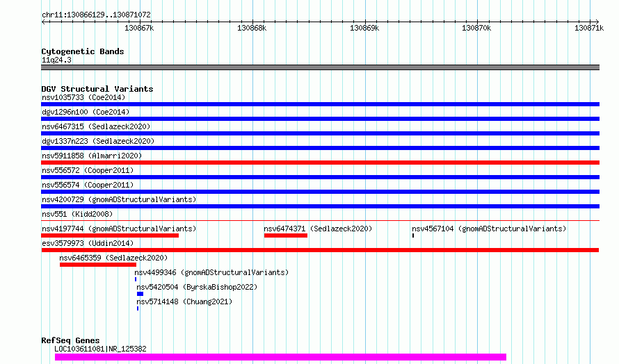Click the nsv556574 (Cooper2011) label

tap(88, 185)
